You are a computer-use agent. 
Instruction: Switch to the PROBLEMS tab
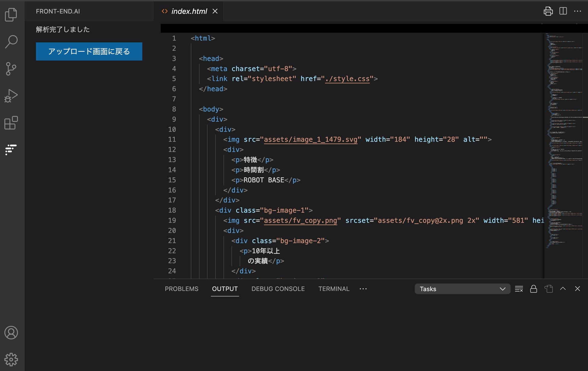tap(182, 289)
